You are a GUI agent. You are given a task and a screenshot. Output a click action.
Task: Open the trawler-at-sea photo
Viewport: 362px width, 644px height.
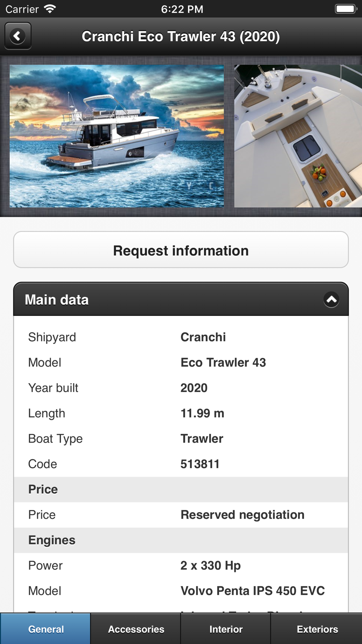pos(117,136)
